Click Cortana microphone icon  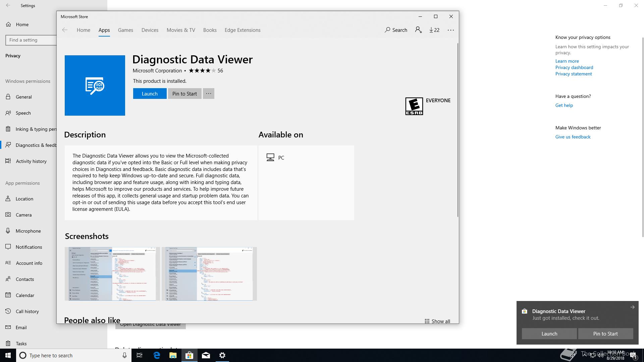(124, 355)
